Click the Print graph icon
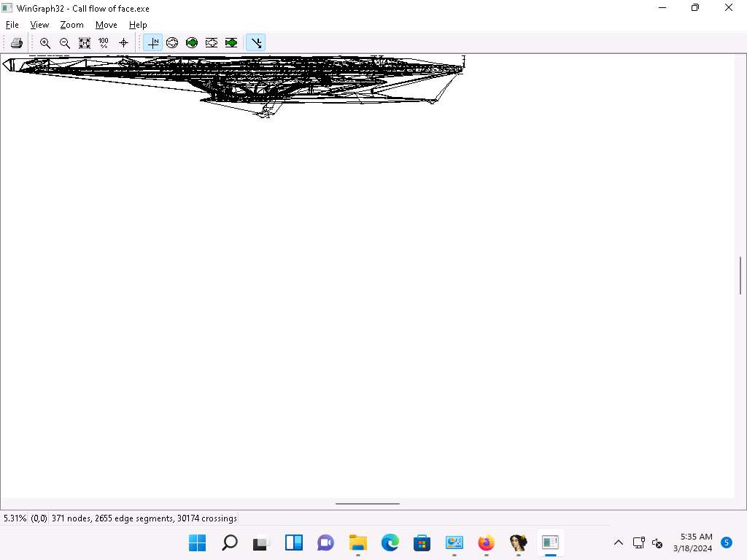Image resolution: width=747 pixels, height=560 pixels. 17,43
